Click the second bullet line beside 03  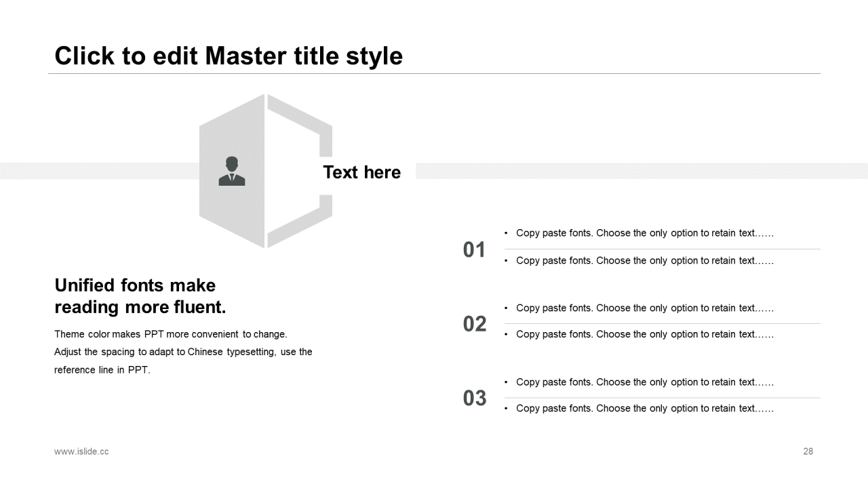coord(644,409)
